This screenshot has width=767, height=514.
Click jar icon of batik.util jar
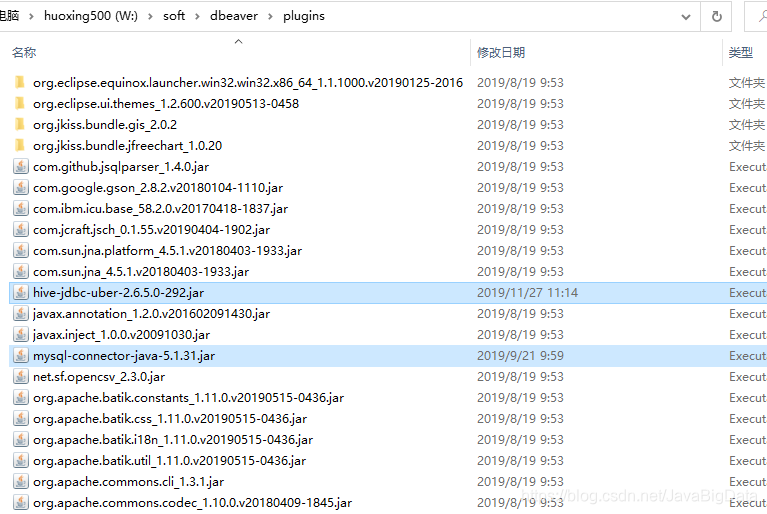(21, 461)
